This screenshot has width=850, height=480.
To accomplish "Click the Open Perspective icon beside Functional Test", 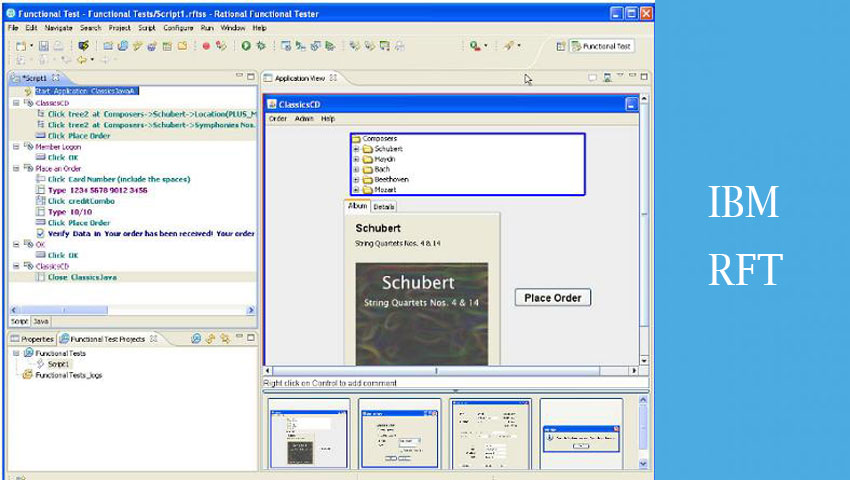I will coord(560,46).
